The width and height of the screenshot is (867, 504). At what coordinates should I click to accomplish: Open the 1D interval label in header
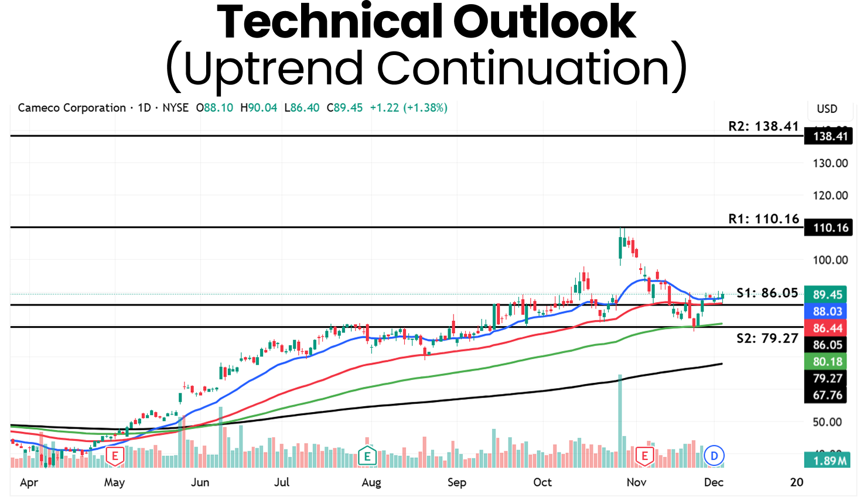pyautogui.click(x=144, y=108)
